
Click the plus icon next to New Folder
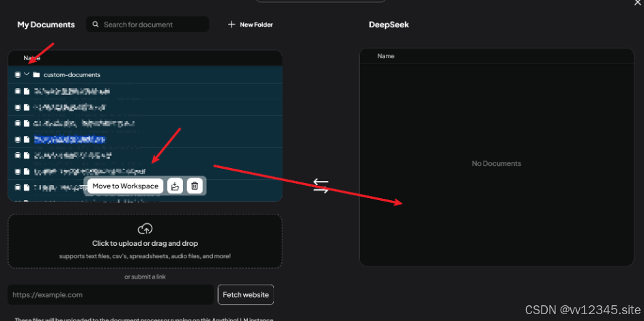tap(232, 25)
